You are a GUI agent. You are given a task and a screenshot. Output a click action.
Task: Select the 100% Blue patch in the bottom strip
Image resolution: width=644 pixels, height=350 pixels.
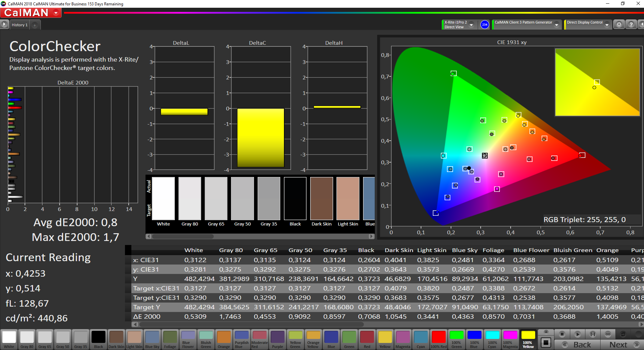(x=475, y=339)
